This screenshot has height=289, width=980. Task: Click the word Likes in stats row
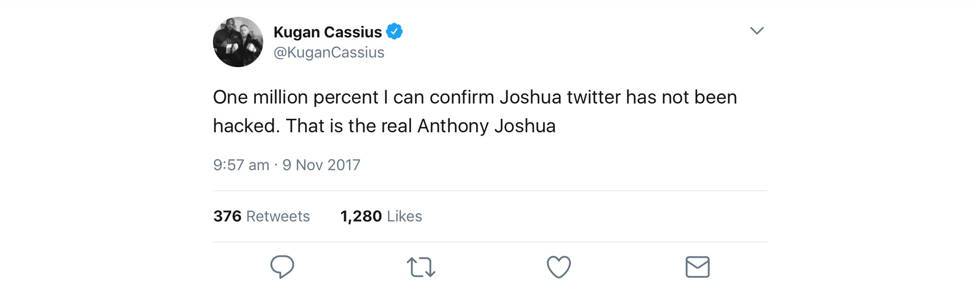[x=404, y=216]
